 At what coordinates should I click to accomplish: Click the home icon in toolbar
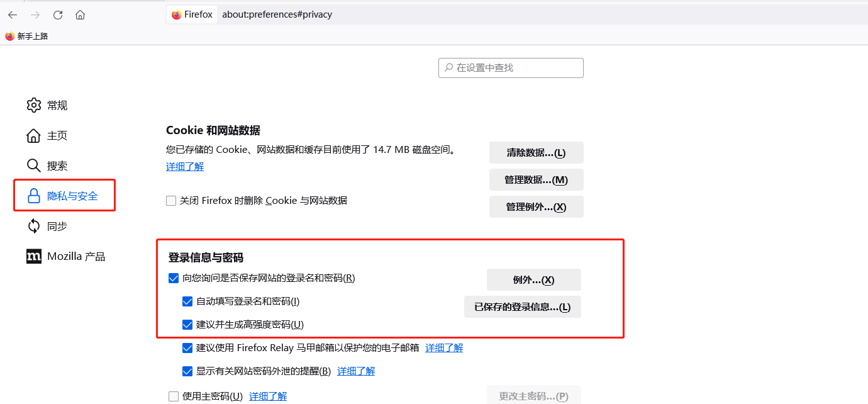[x=80, y=14]
